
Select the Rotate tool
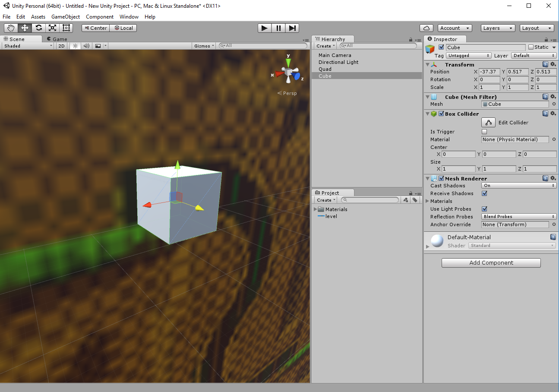coord(39,28)
